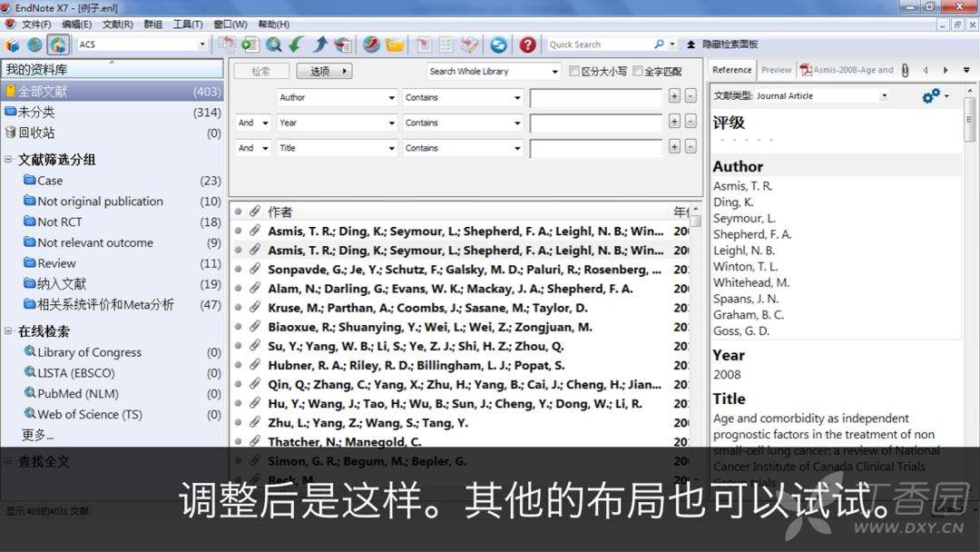The image size is (980, 552).
Task: Open the 文献(R) menu
Action: (117, 25)
